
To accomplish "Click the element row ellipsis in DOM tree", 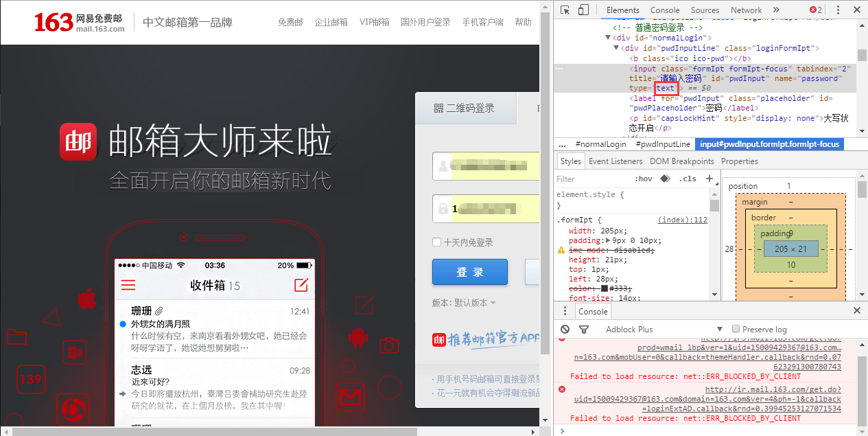I will [x=559, y=69].
